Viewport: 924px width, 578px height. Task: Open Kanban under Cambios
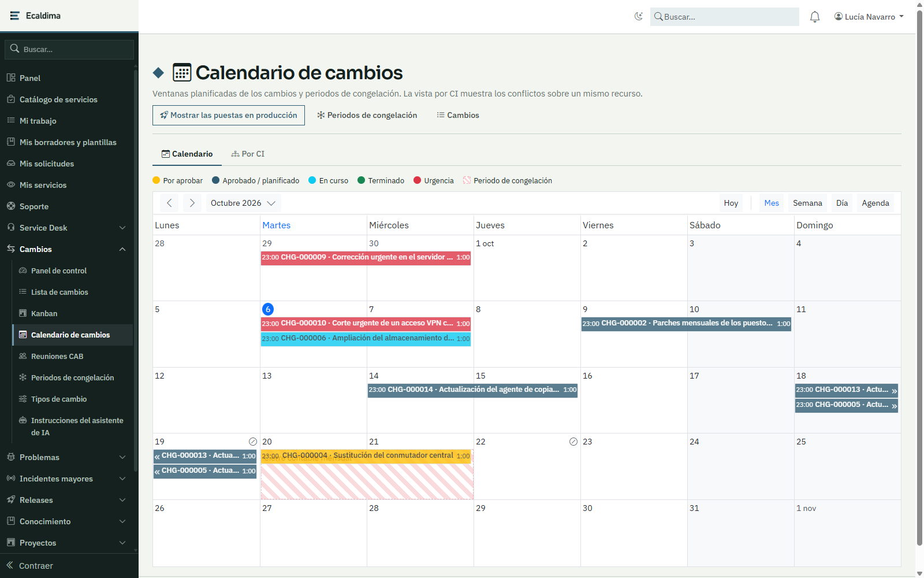pos(73,313)
